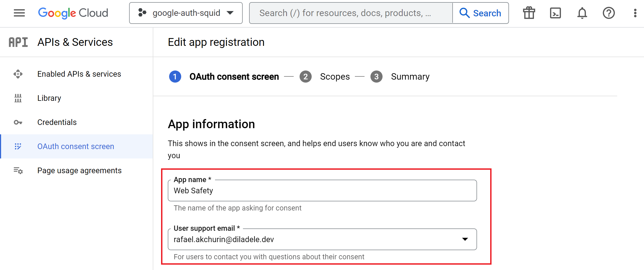Open the hamburger navigation menu
The image size is (644, 270).
19,13
